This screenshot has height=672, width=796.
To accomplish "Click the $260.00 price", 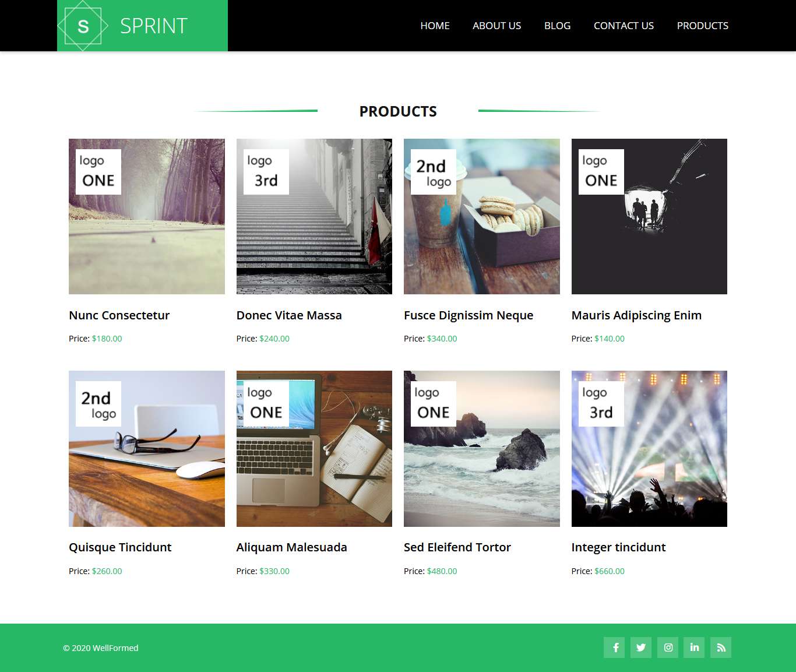I will [107, 571].
